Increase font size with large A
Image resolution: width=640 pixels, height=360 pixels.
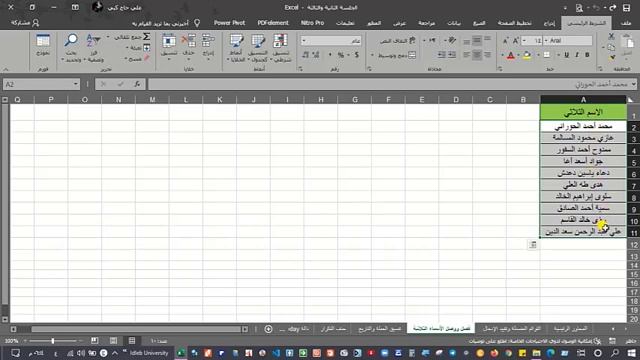(515, 40)
